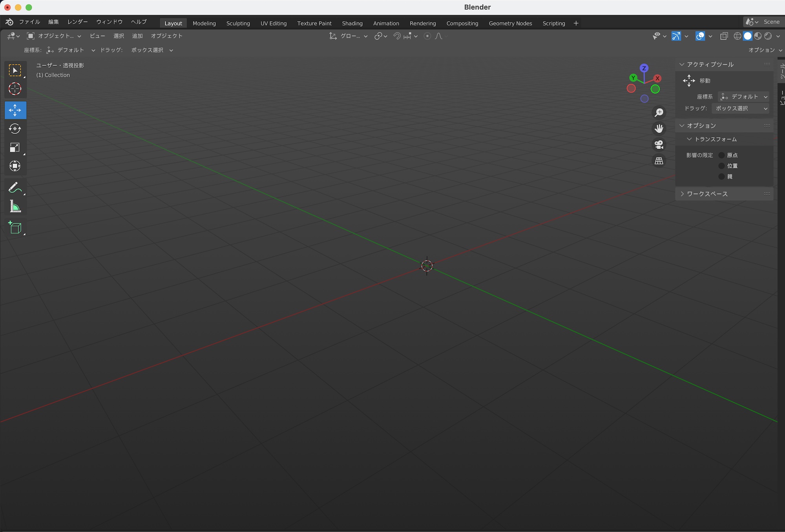Screen dimensions: 785x532
Task: Expand the ワークスペース panel
Action: 707,194
